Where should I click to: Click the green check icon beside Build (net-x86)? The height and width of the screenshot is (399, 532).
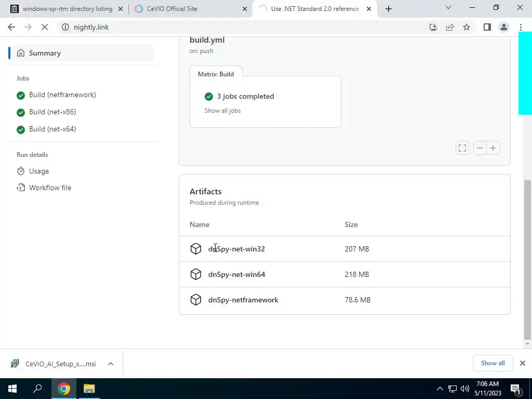click(21, 112)
